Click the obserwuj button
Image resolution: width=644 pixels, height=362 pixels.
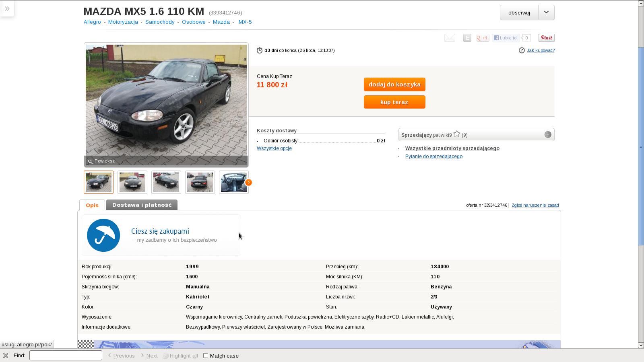click(519, 12)
